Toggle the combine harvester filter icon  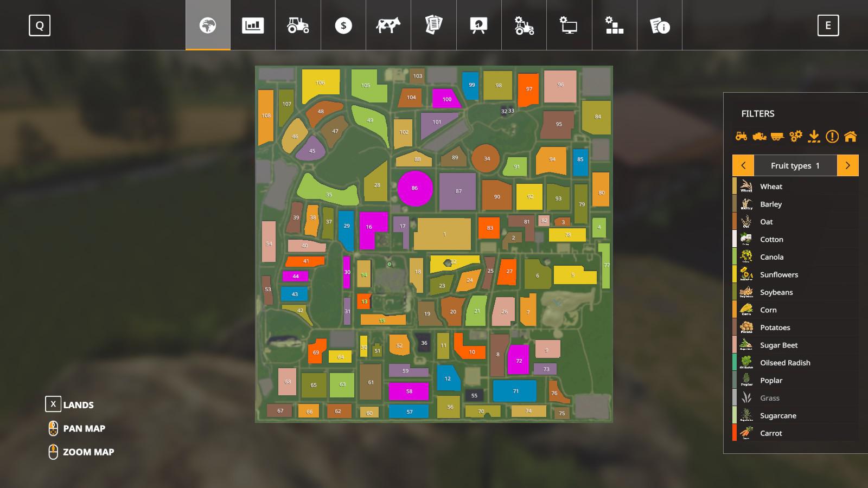(x=759, y=137)
